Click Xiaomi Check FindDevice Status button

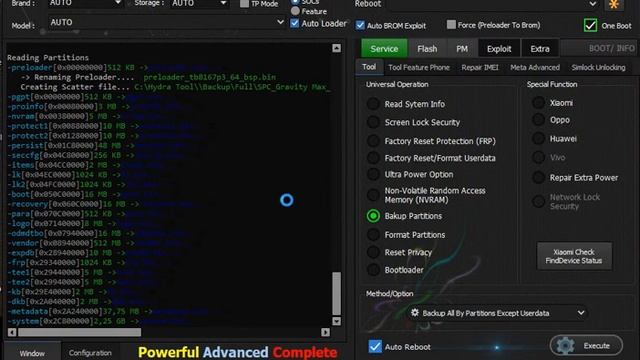[x=574, y=256]
